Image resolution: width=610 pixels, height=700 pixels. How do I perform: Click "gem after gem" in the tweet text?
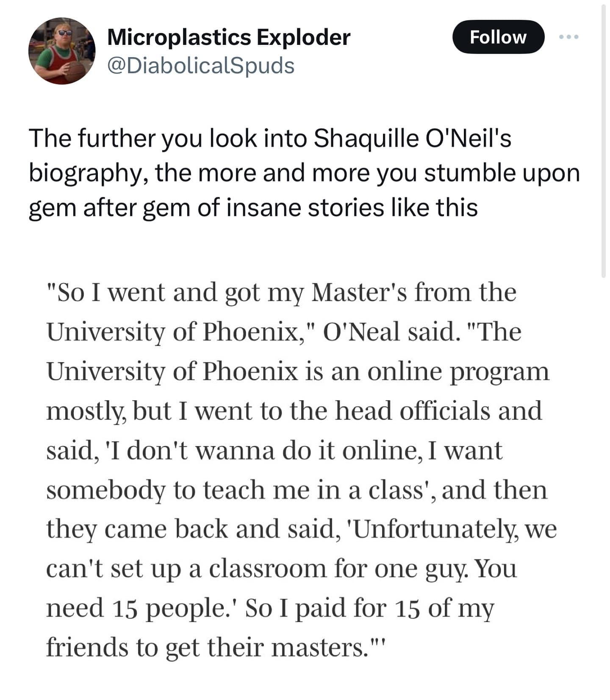coord(109,208)
